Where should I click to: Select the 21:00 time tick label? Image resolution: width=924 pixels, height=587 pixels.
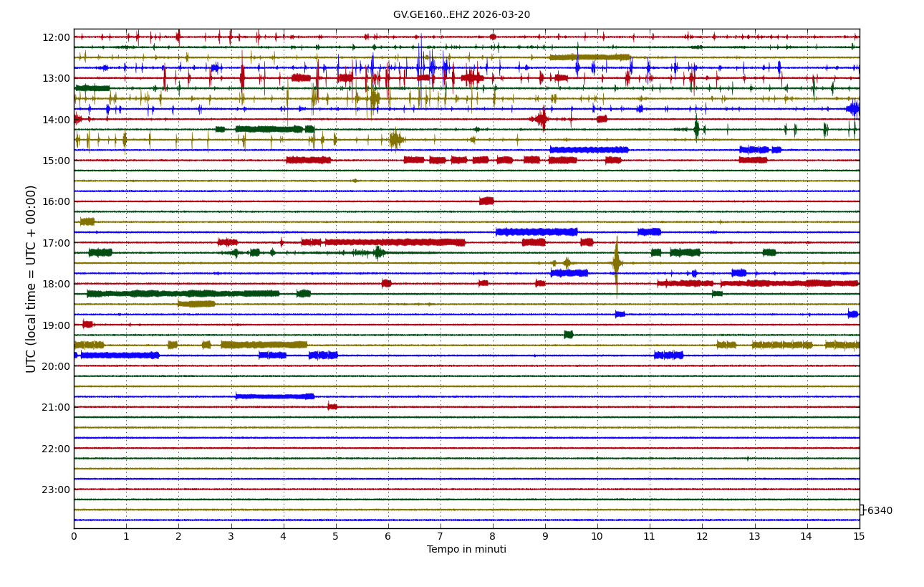(x=57, y=407)
